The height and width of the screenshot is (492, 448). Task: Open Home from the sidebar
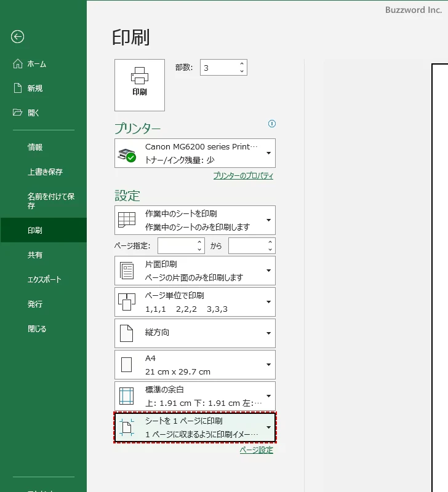(36, 64)
